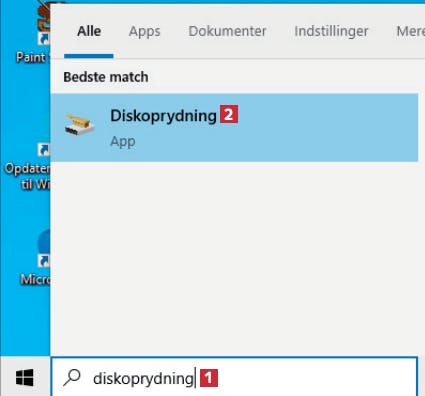425x396 pixels.
Task: Expand the Mere dropdown tab
Action: (x=410, y=31)
